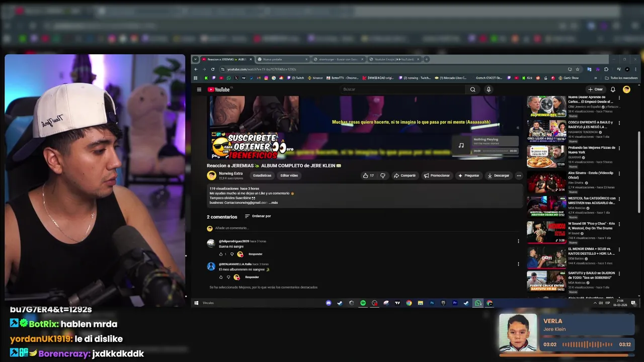Open options menu for BENJAVARELLA's comment
Viewport: 644px width, 362px height.
click(518, 264)
